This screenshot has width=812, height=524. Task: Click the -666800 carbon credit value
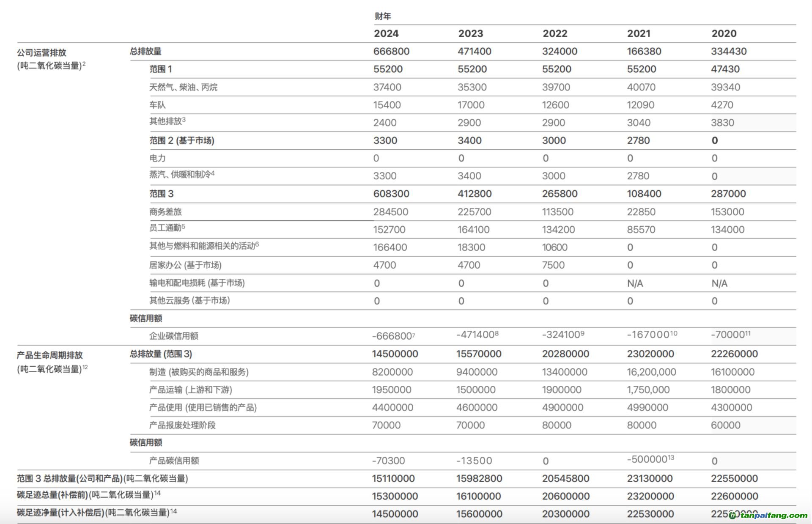[393, 336]
